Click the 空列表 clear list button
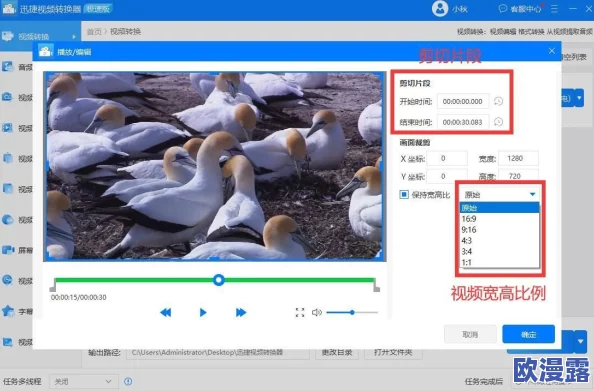594x391 pixels. [574, 58]
